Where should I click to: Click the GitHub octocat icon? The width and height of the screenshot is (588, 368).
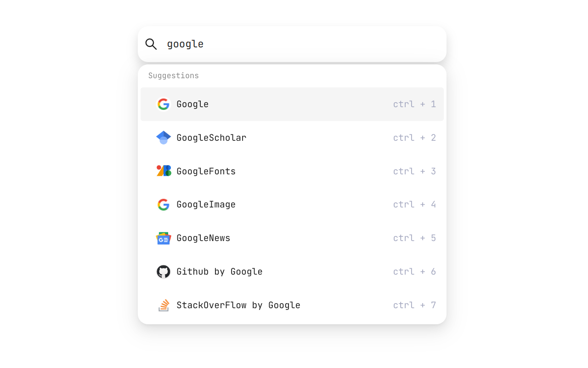tap(164, 272)
